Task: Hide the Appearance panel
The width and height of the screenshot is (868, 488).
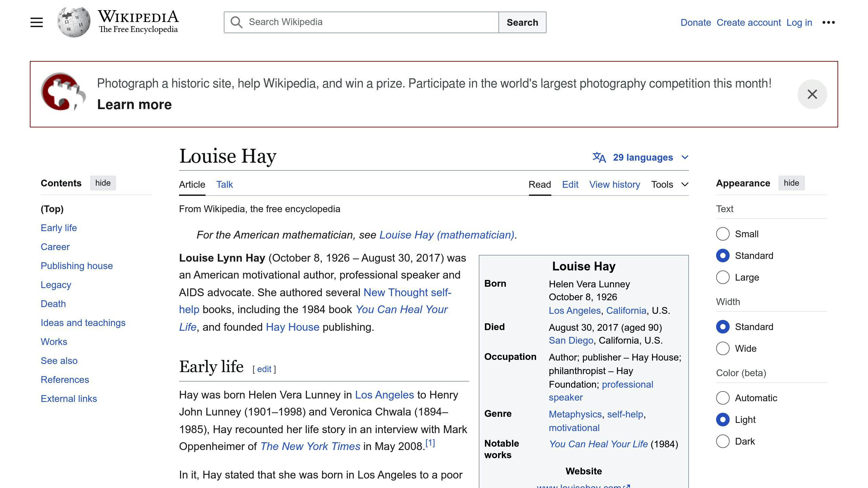Action: click(x=791, y=183)
